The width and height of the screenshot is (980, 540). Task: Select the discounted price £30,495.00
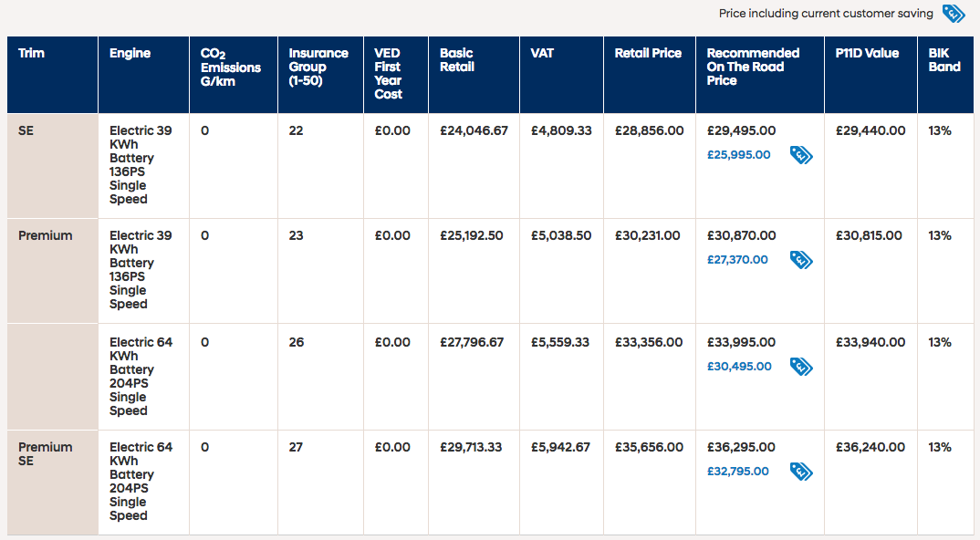(739, 367)
